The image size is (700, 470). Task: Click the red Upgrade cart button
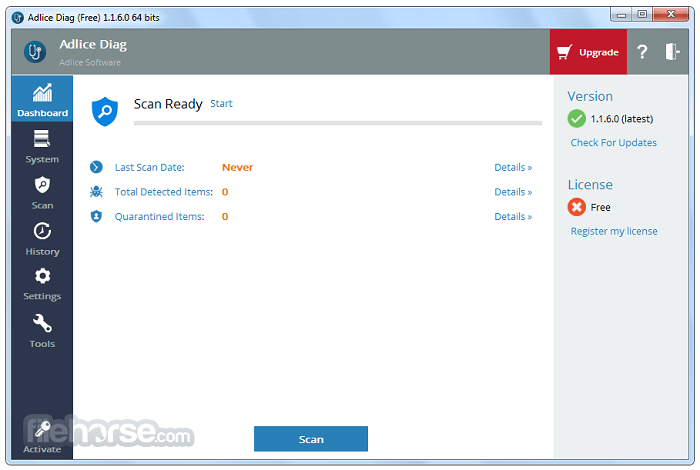pyautogui.click(x=588, y=52)
